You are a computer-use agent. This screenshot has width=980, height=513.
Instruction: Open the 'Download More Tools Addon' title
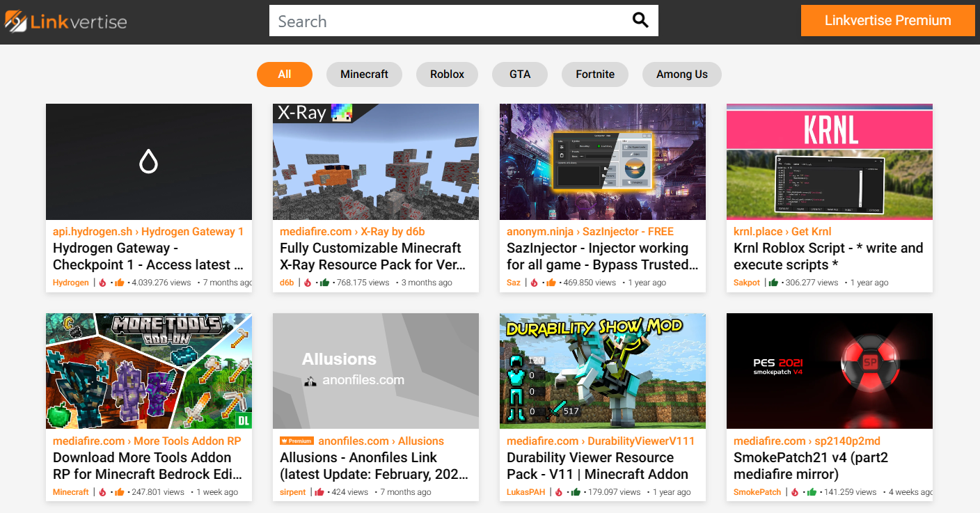pos(148,466)
